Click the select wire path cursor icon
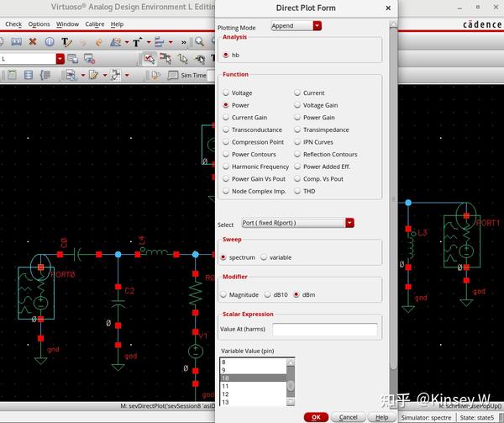 [x=183, y=59]
